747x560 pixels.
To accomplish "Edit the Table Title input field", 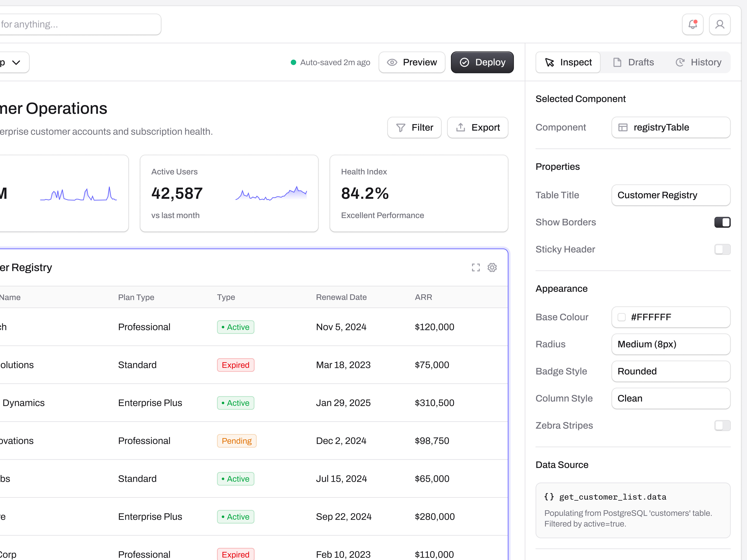I will 671,195.
